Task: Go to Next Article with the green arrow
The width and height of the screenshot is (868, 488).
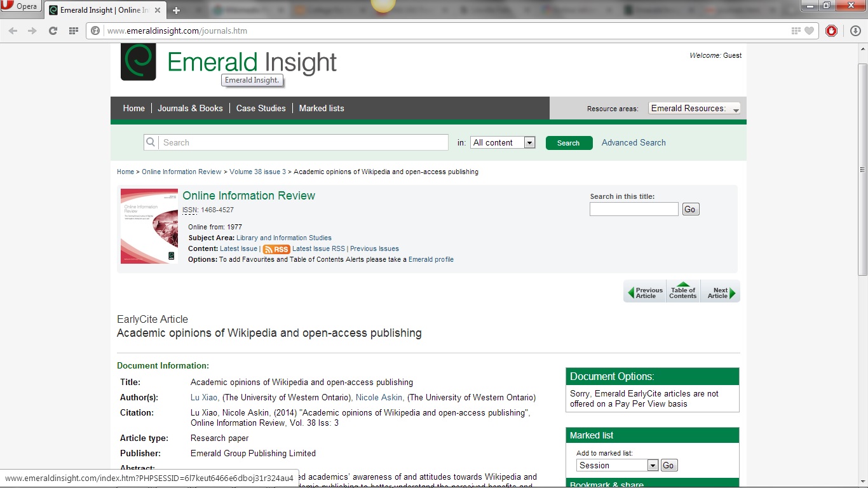Action: (721, 292)
